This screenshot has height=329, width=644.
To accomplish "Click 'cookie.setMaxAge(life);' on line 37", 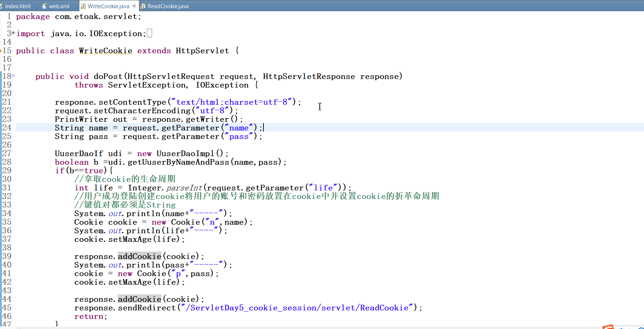I will 130,239.
